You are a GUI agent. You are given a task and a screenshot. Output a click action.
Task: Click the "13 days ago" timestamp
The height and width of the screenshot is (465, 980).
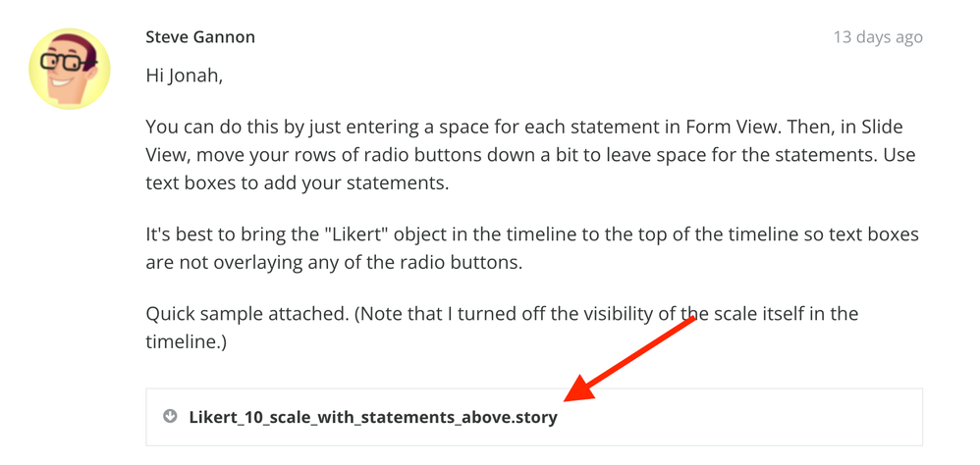(x=877, y=37)
